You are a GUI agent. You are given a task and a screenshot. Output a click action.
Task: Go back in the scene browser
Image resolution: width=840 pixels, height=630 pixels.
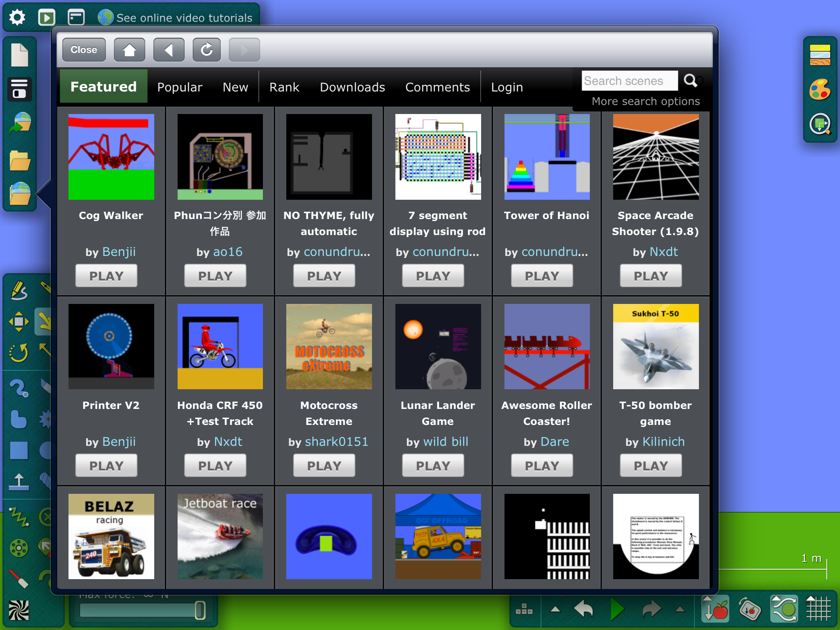169,50
